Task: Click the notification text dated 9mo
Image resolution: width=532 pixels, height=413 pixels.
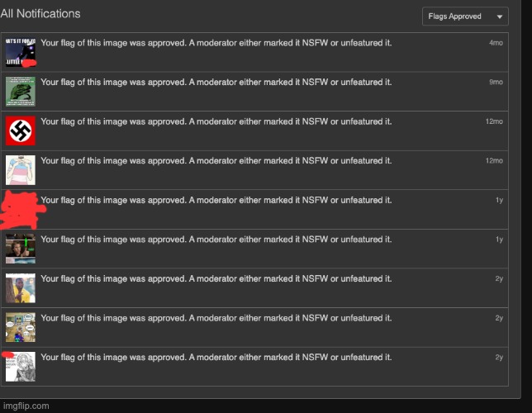Action: [x=216, y=83]
